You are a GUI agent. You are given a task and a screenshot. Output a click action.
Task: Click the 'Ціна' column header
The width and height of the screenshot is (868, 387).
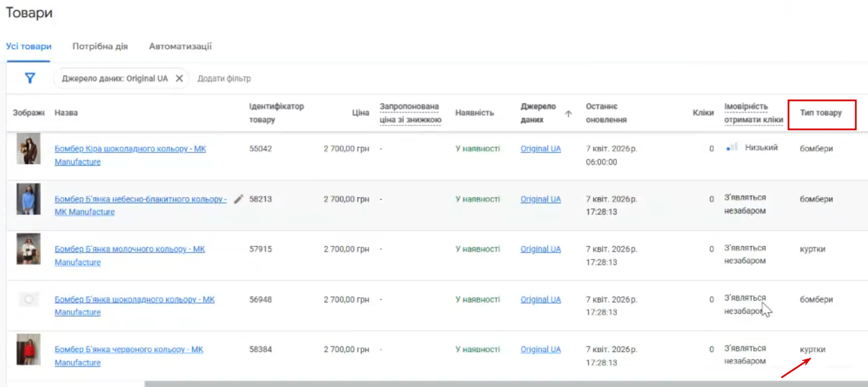(x=360, y=113)
